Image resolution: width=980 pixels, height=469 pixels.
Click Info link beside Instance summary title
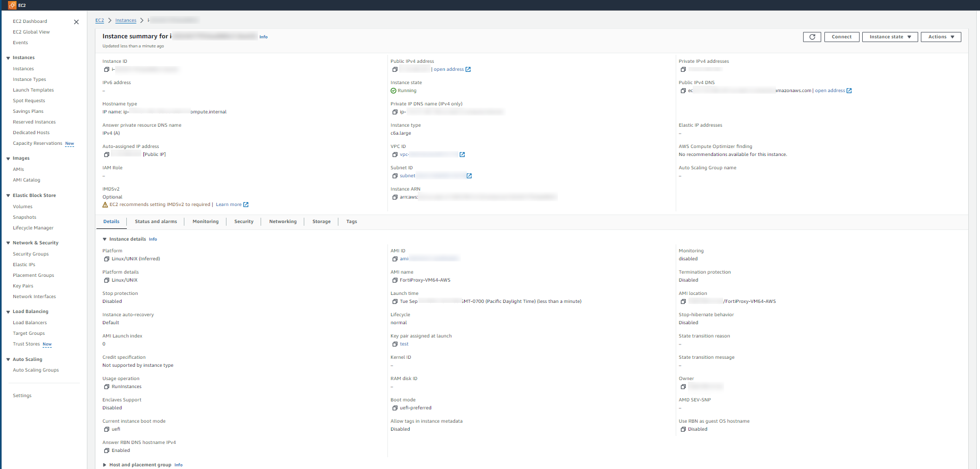263,37
